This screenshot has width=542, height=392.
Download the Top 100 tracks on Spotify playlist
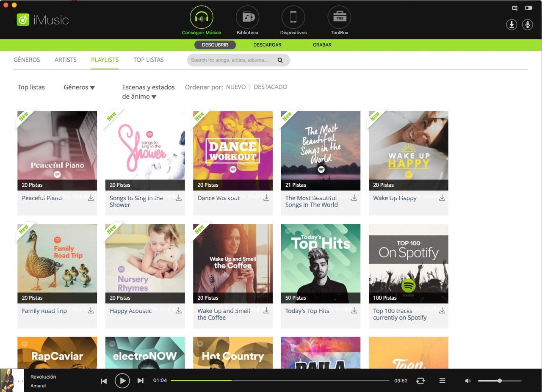(x=442, y=311)
